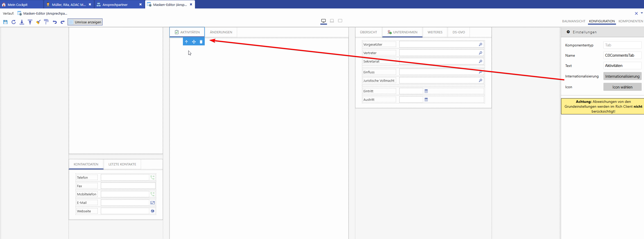
Task: Switch to the Komponenten panel tab
Action: [631, 21]
